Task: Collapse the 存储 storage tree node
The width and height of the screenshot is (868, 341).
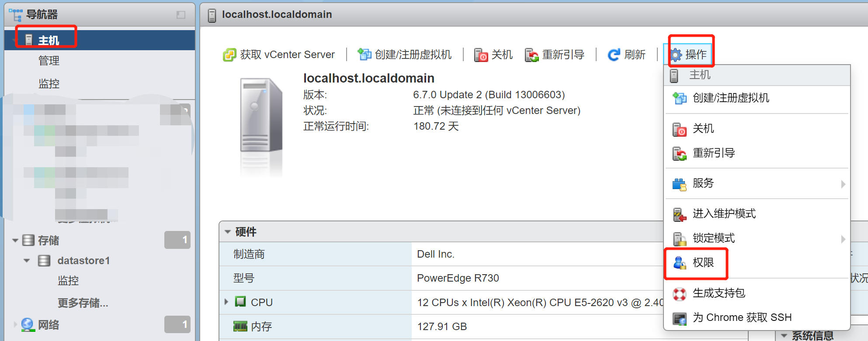Action: [15, 240]
